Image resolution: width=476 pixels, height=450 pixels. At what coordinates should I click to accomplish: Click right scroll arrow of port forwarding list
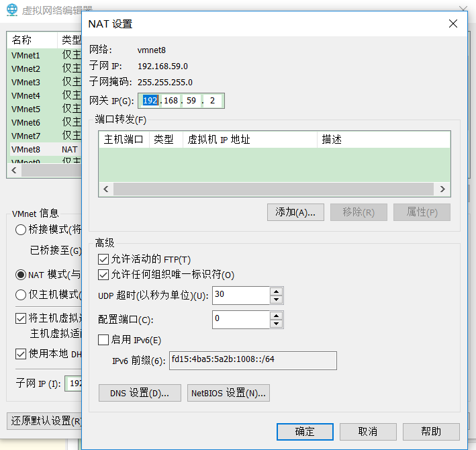click(x=442, y=189)
